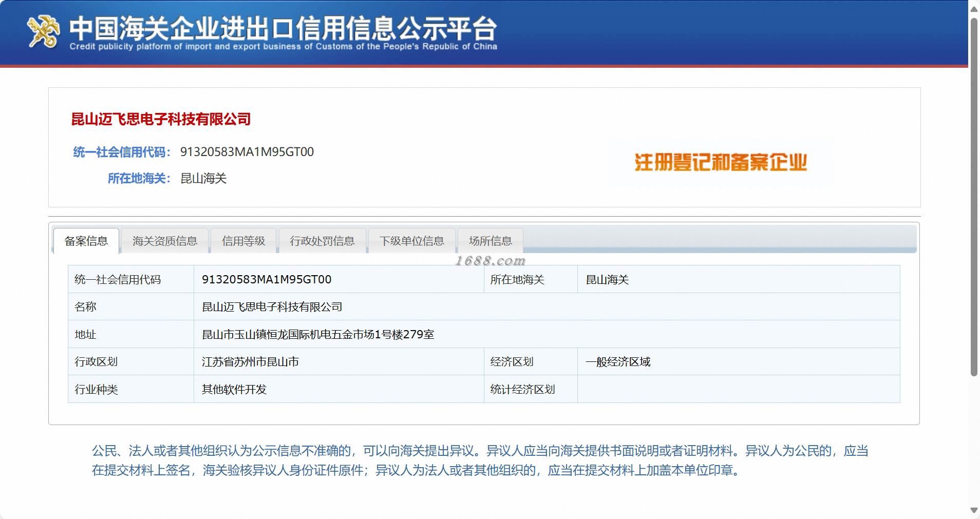Switch to the 海关资质信息 tab

165,241
